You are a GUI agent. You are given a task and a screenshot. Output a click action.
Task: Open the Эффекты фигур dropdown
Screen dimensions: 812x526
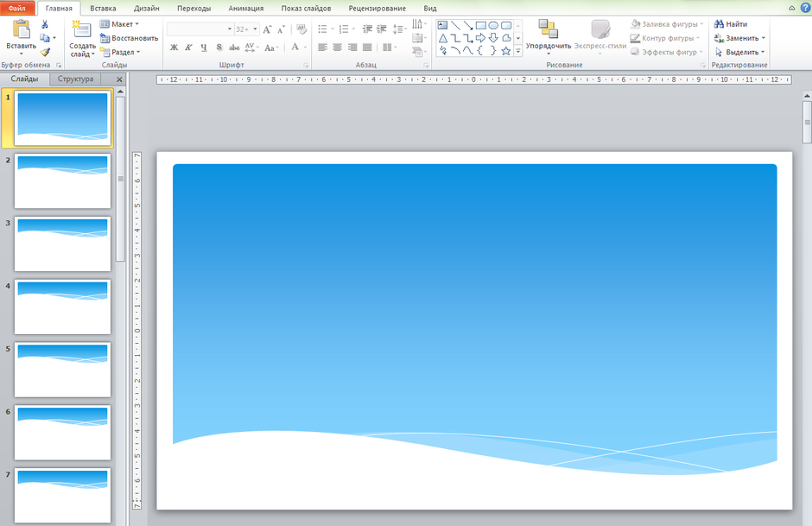click(667, 53)
